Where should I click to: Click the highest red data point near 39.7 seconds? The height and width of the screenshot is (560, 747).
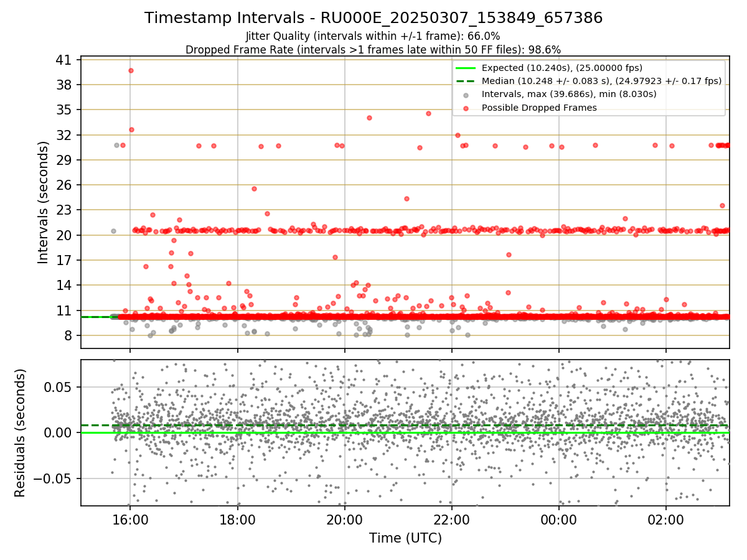click(131, 70)
